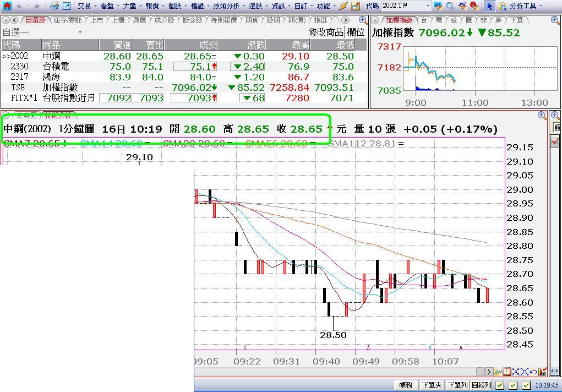Viewport: 562px width, 392px height.
Task: Click the 修改商品 button
Action: click(x=326, y=32)
